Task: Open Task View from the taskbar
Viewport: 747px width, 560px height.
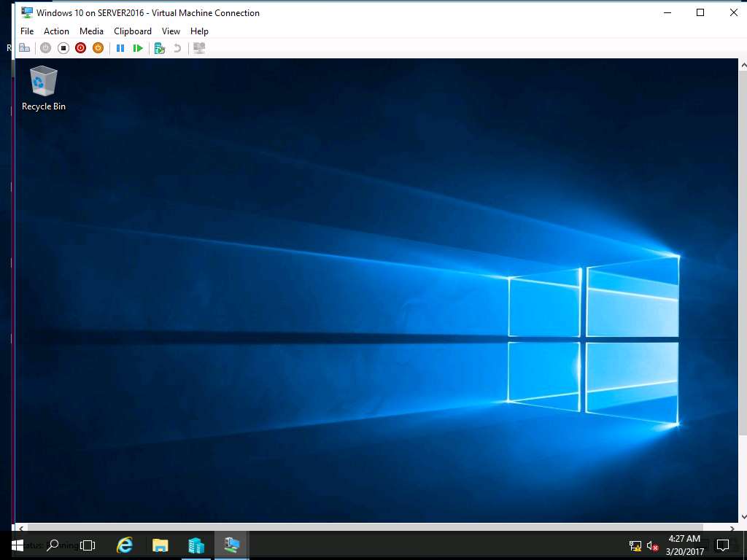Action: [x=88, y=545]
